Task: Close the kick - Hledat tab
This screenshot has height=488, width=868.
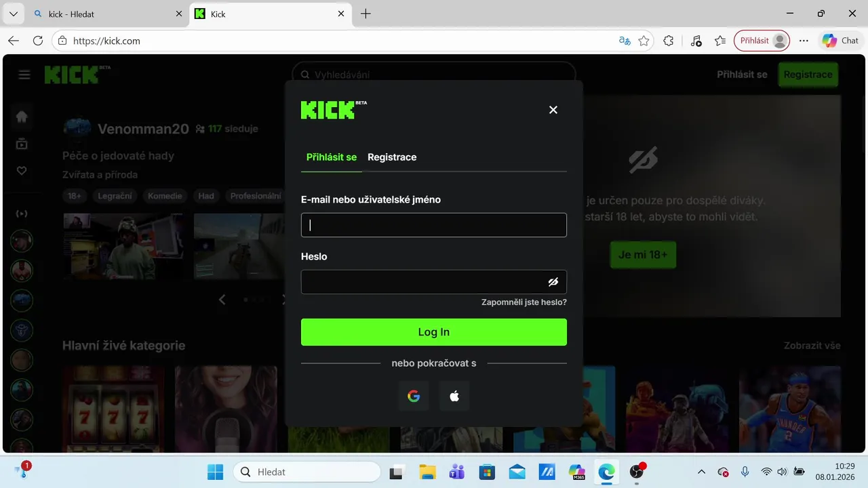Action: (x=179, y=14)
